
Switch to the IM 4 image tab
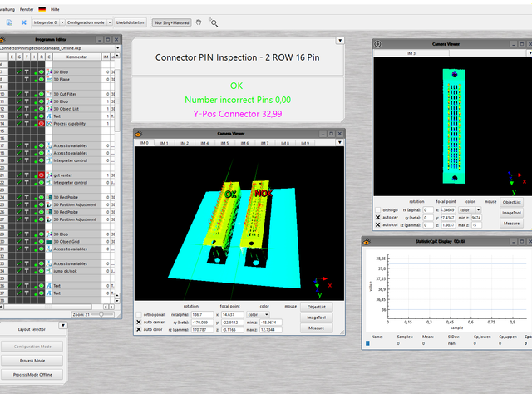[204, 143]
